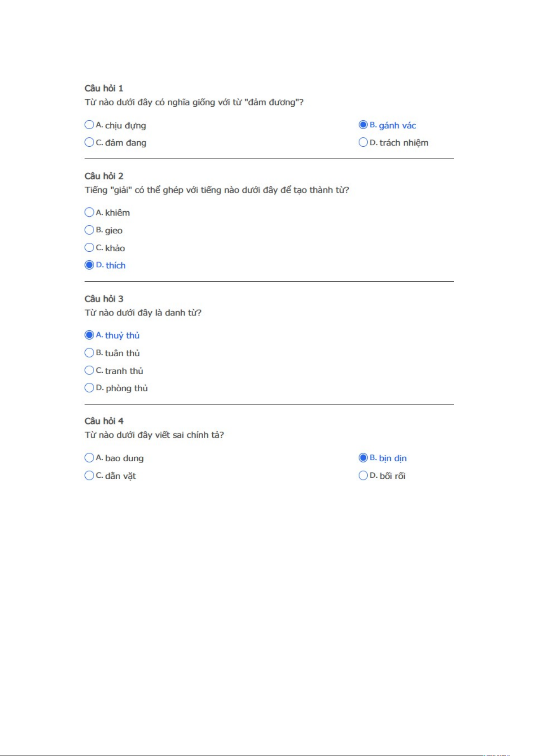
Task: Click the 'Câu hỏi 1' heading
Action: click(x=104, y=88)
